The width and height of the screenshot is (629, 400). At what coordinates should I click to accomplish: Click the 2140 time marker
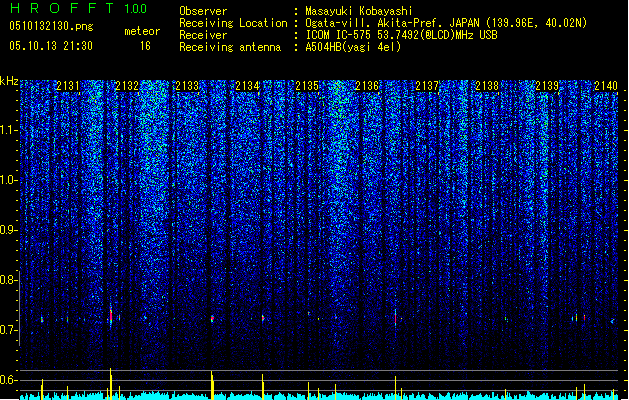pos(606,86)
